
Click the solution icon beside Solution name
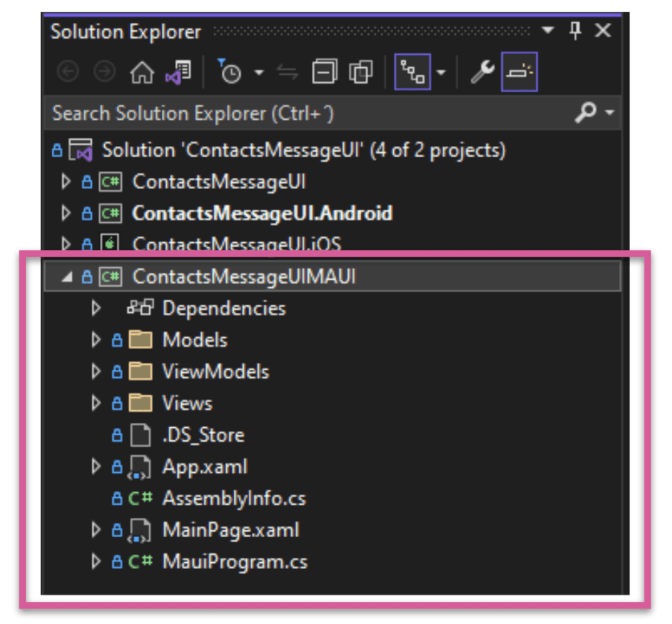tap(80, 150)
